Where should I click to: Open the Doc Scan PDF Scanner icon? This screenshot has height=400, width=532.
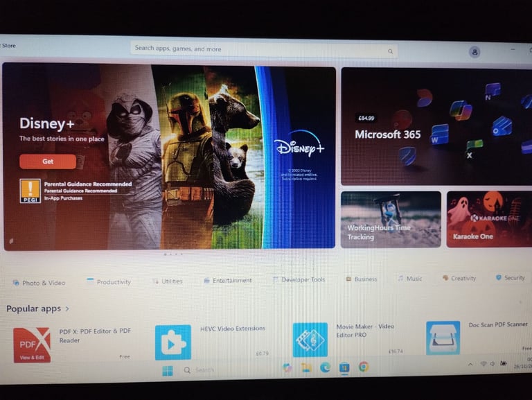tap(443, 338)
